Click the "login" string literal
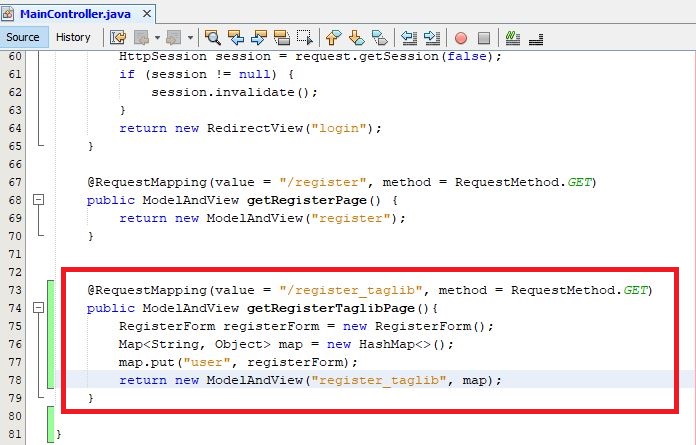 coord(341,128)
